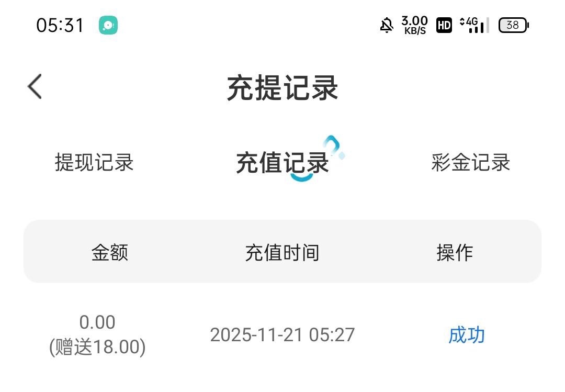Tap the battery level icon showing 38
Screen dimensions: 565x392
(x=513, y=25)
